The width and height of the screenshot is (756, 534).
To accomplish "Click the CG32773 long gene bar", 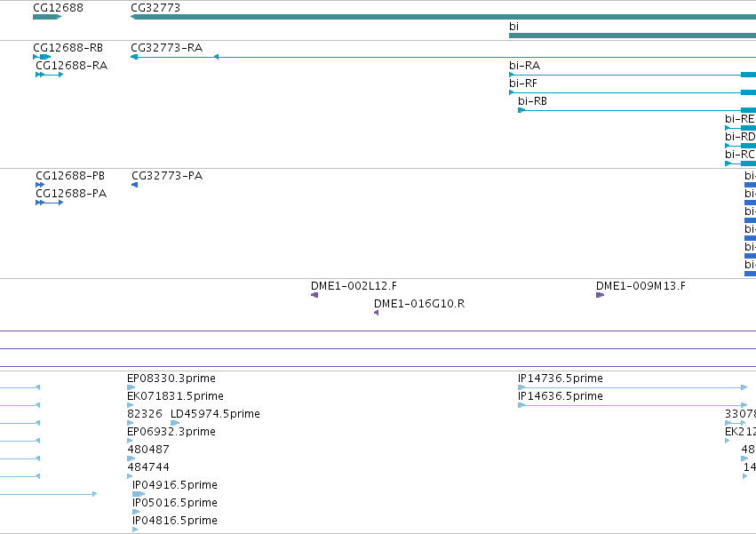I will 443,17.
